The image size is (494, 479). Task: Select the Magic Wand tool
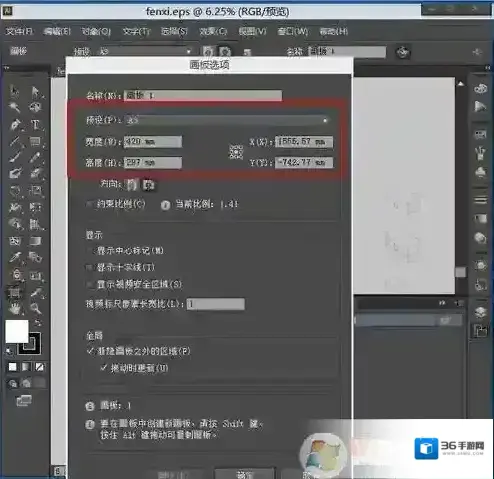[15, 107]
